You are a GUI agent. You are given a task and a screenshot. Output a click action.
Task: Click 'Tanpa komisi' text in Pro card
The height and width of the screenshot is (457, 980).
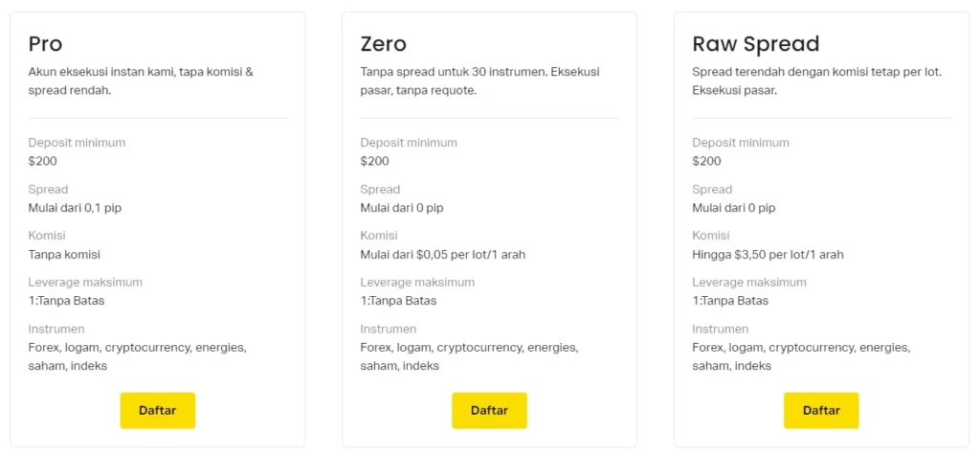[64, 255]
